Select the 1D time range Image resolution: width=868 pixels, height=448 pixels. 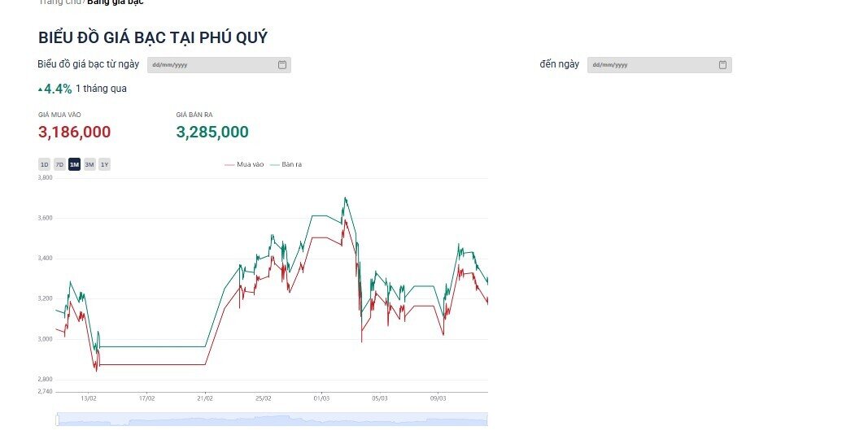pos(45,165)
